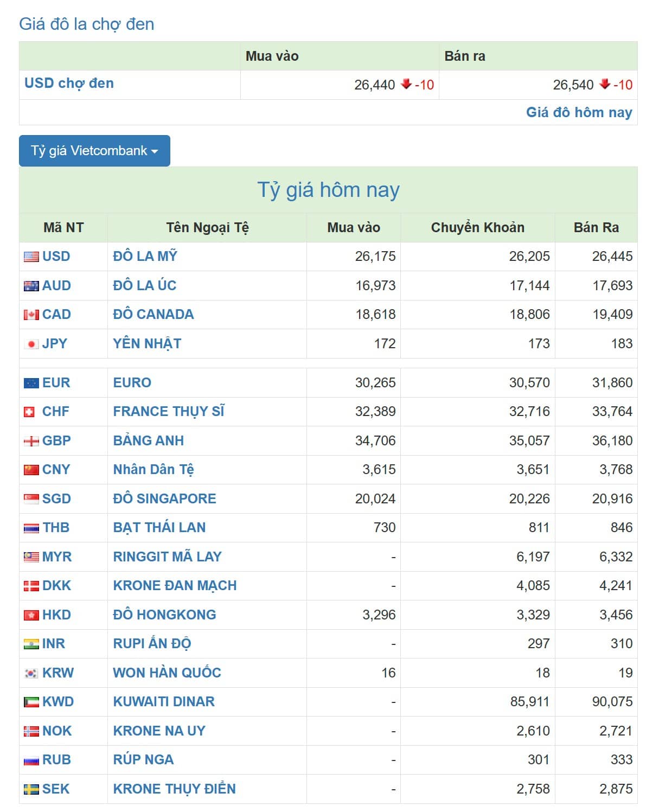This screenshot has height=812, width=646.
Task: Click the Singapore flag icon beside SGD
Action: pos(31,498)
